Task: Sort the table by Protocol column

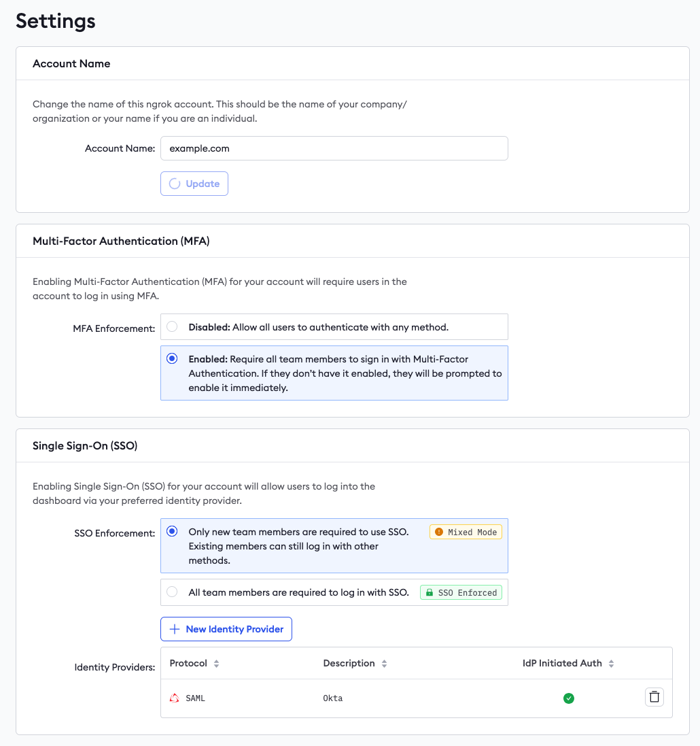Action: coord(216,663)
